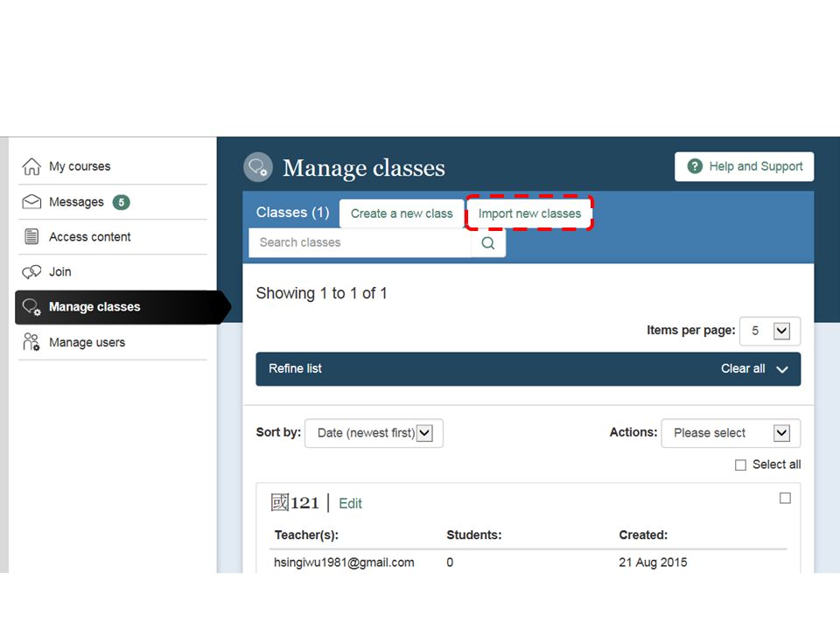Screen dimensions: 840x630
Task: Click Import new classes button
Action: point(530,213)
